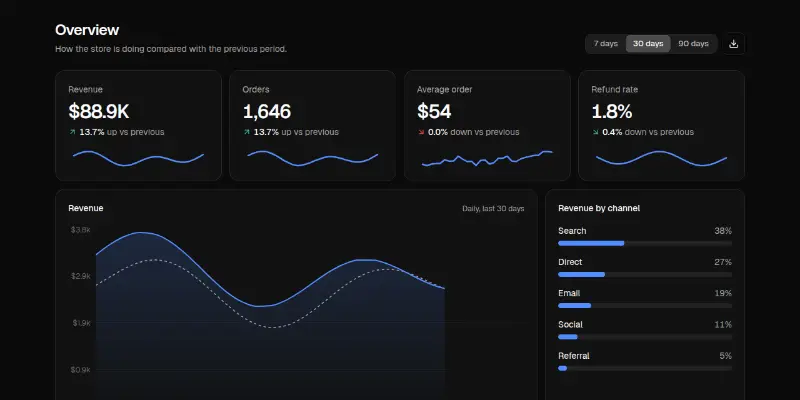Open the $54 Average order value
Image resolution: width=800 pixels, height=400 pixels.
coord(434,111)
